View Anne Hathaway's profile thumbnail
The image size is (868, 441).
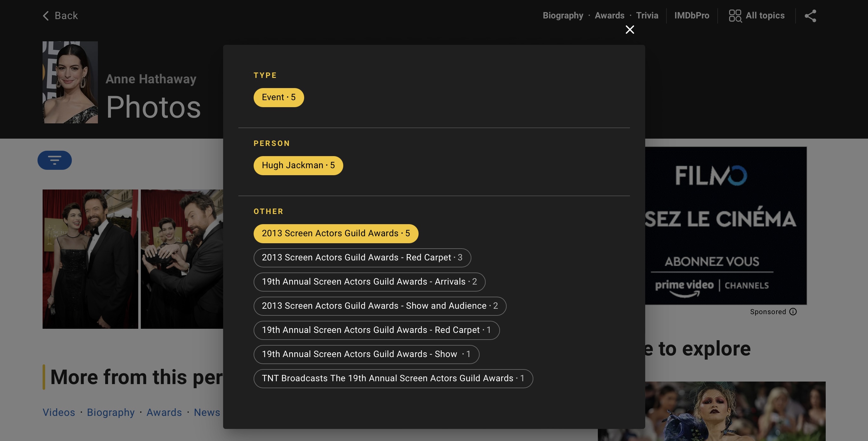[x=70, y=83]
